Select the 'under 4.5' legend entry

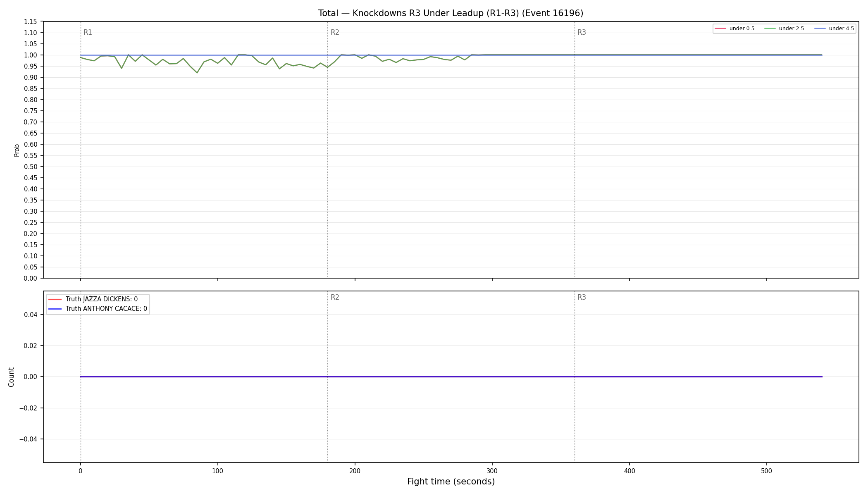coord(834,29)
